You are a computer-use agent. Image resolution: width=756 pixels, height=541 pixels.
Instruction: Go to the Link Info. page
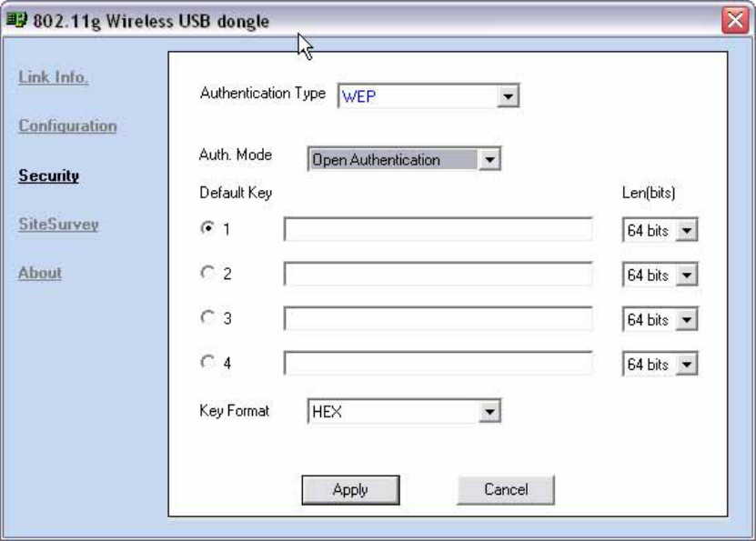click(53, 77)
